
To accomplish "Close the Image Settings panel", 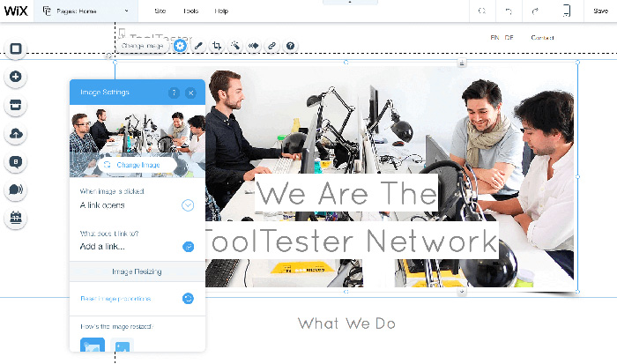I will click(x=191, y=93).
